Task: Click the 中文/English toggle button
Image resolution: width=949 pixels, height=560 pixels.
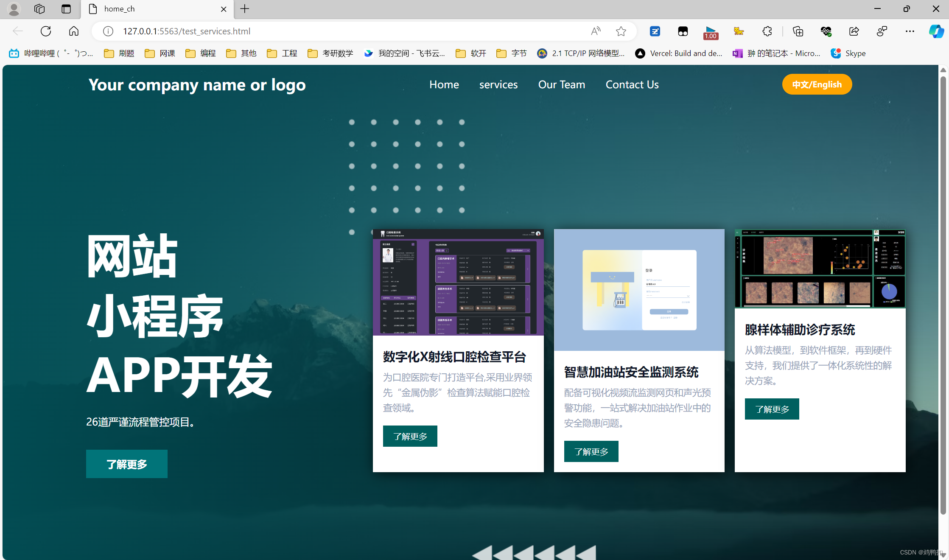Action: 816,84
